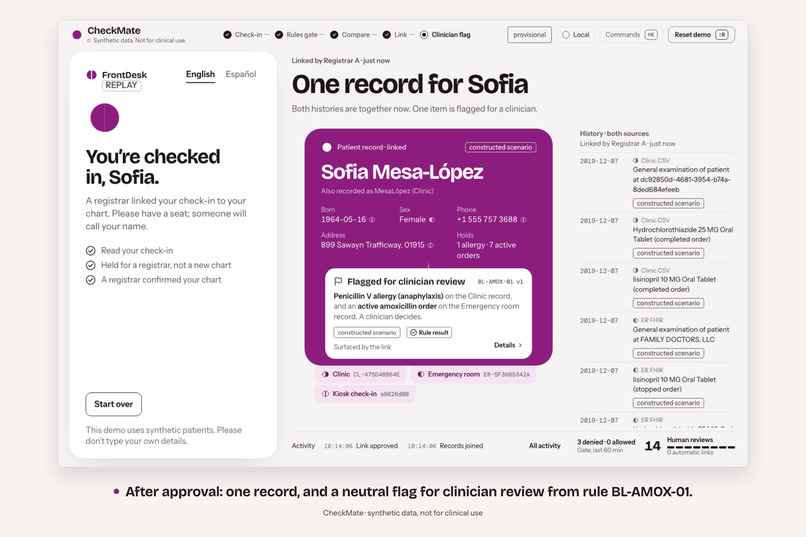Viewport: 806px width, 537px height.
Task: Click the 10:14:06 Records joined activity entry
Action: point(445,446)
